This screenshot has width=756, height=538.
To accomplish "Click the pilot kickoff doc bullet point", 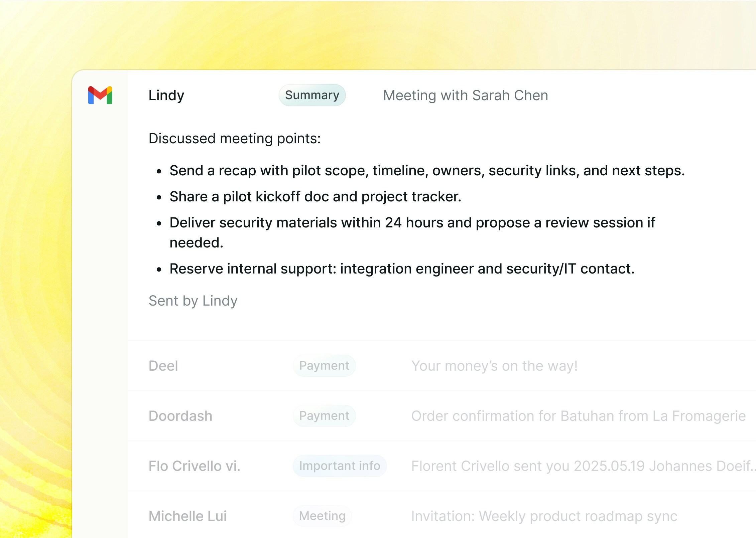I will pos(316,197).
